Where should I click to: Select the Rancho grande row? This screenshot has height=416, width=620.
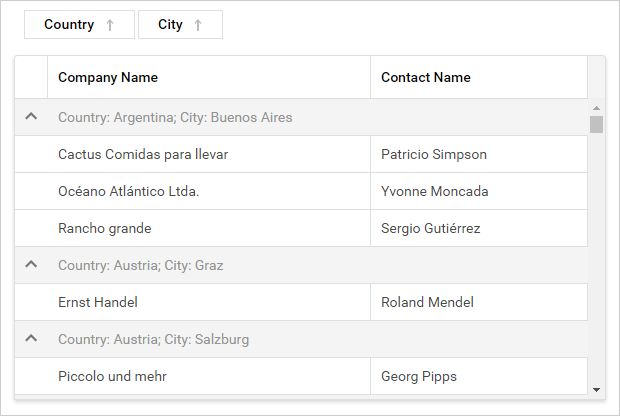(x=105, y=228)
